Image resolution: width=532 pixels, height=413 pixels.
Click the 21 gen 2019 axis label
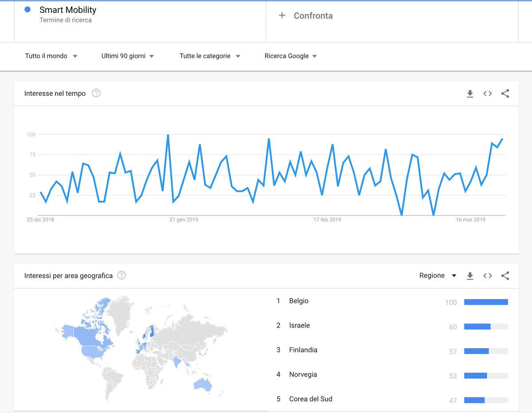184,220
